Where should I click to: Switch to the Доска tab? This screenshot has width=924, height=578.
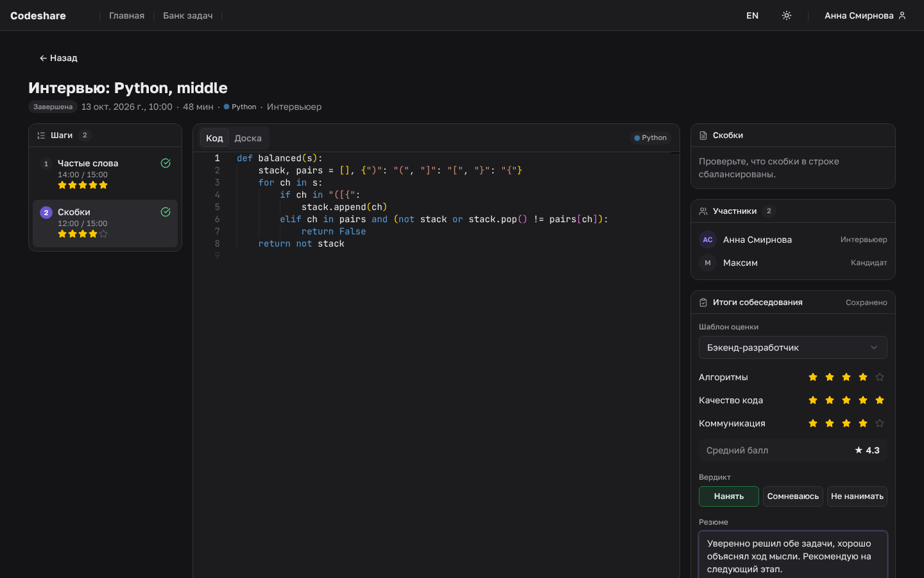(248, 138)
